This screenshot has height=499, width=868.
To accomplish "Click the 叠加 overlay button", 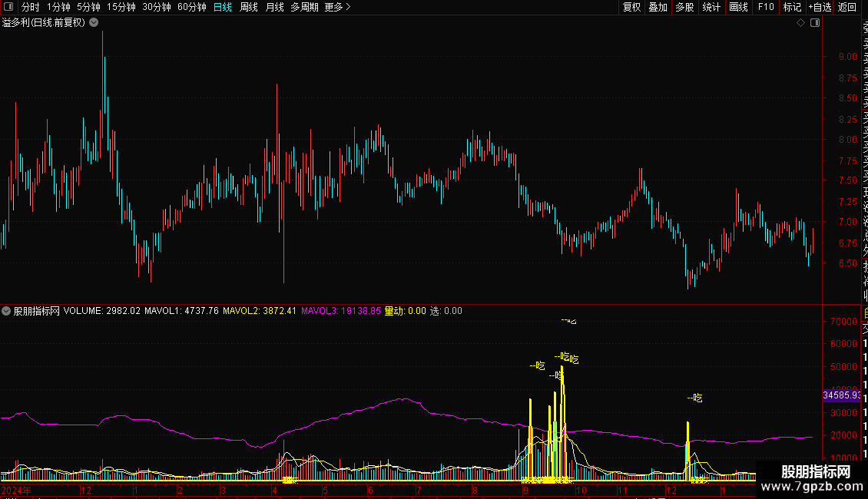I will pos(658,7).
